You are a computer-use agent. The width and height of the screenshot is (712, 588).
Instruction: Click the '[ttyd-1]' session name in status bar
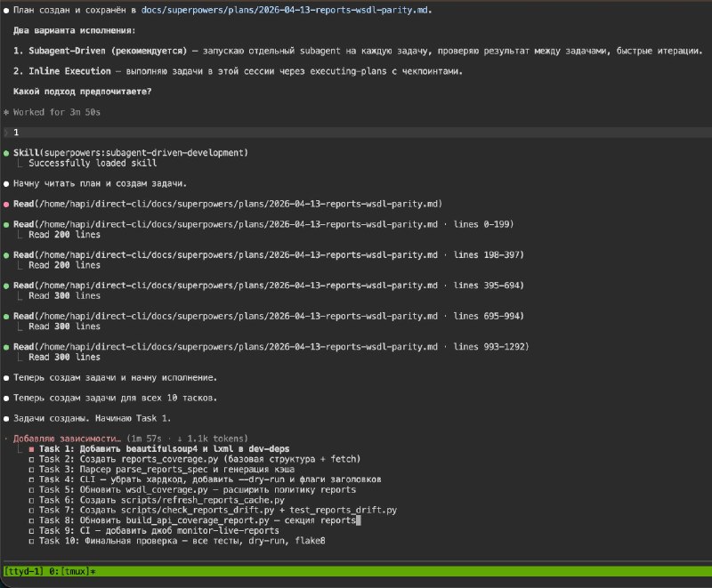coord(25,570)
